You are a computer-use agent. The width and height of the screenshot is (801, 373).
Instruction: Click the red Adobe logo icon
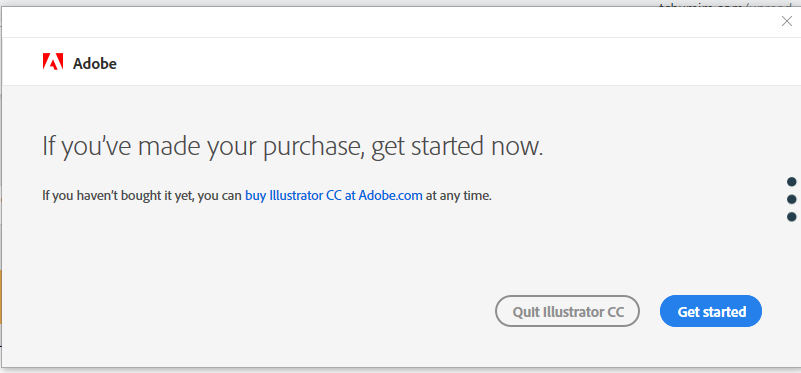click(x=53, y=61)
